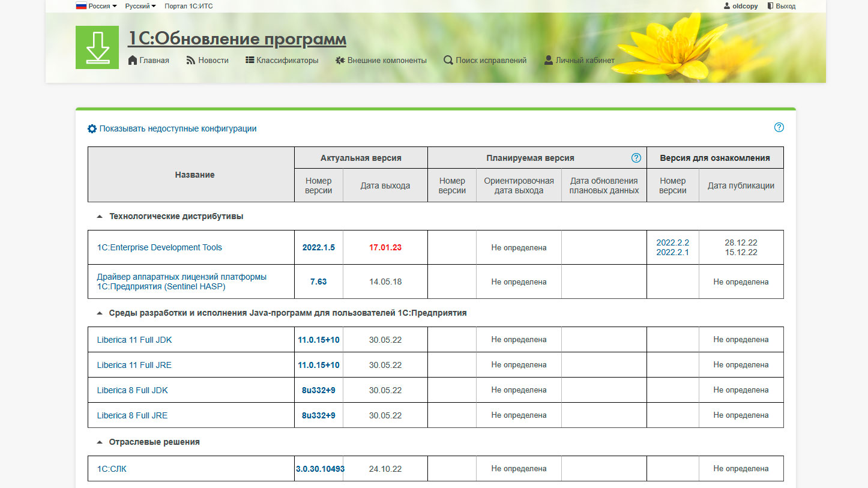Collapse the Отраслевые решения section

(99, 442)
